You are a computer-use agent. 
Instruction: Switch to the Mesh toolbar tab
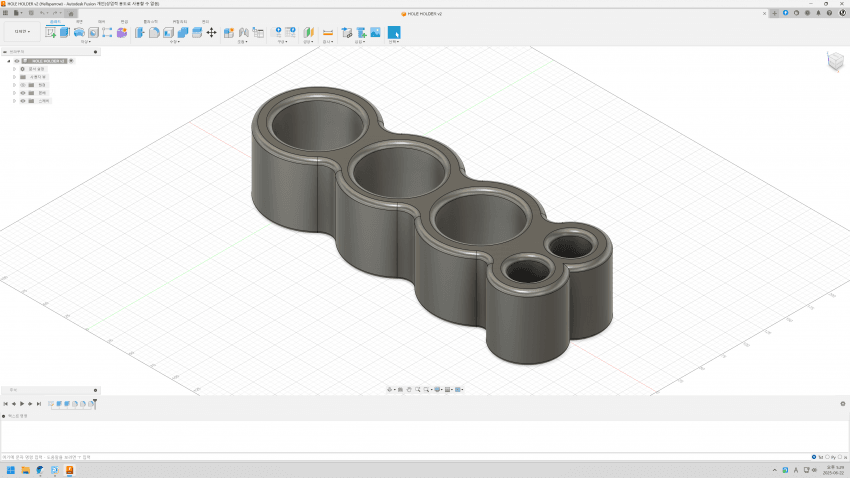[101, 22]
